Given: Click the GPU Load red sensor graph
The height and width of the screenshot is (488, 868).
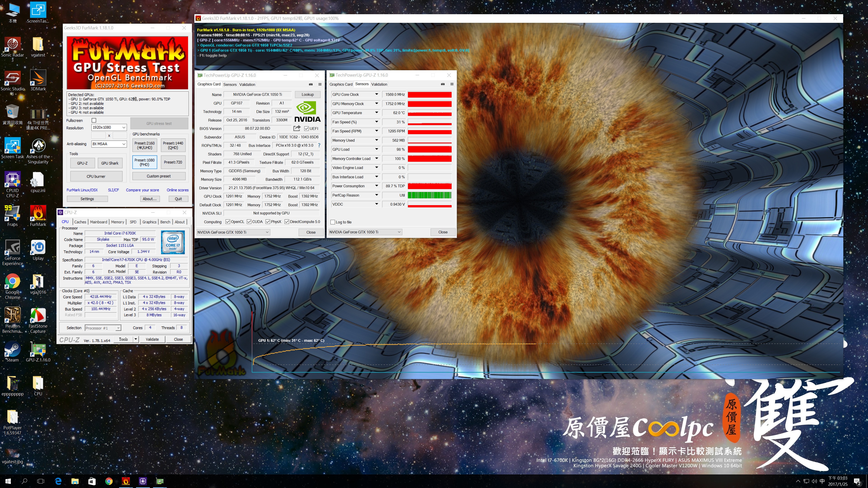Looking at the screenshot, I should tap(430, 149).
